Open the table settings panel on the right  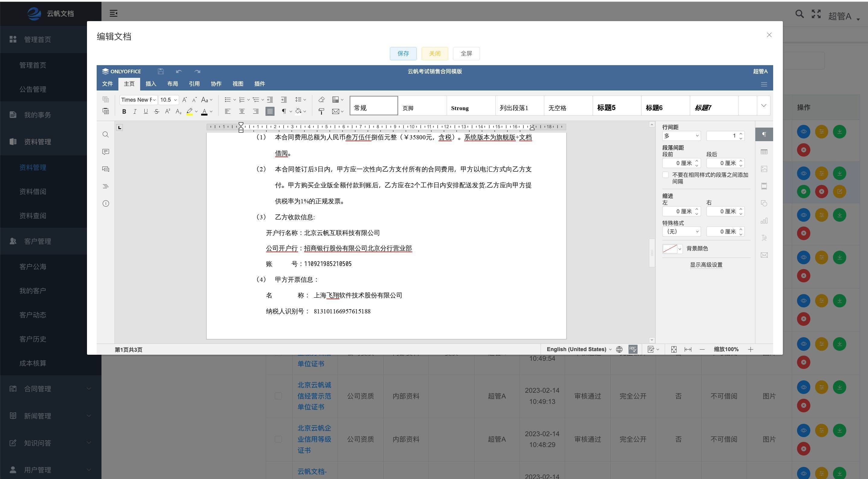pyautogui.click(x=764, y=151)
